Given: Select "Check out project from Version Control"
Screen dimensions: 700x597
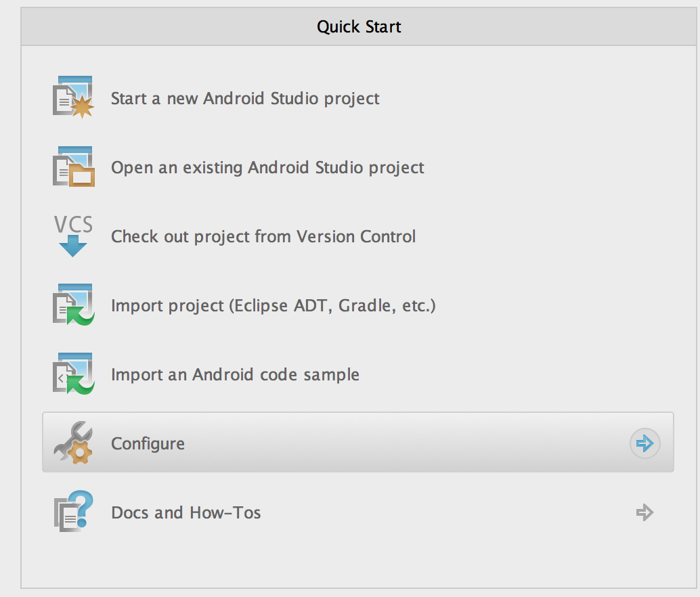Looking at the screenshot, I should (x=263, y=237).
